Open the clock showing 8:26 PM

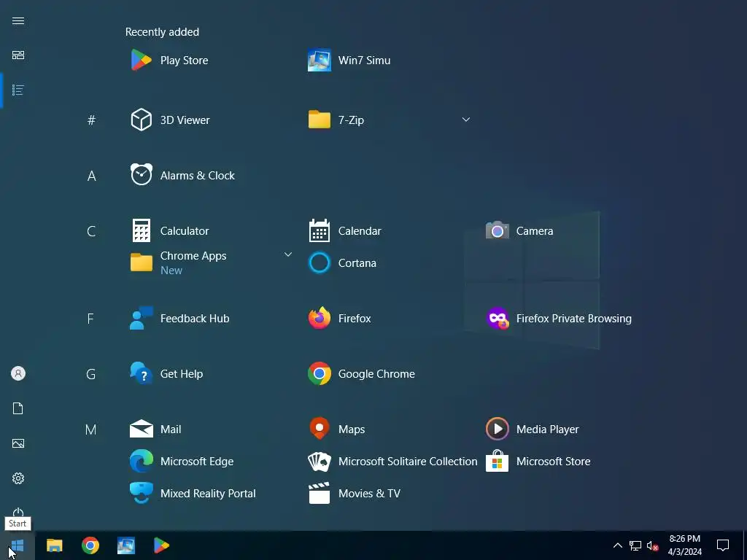pos(684,545)
